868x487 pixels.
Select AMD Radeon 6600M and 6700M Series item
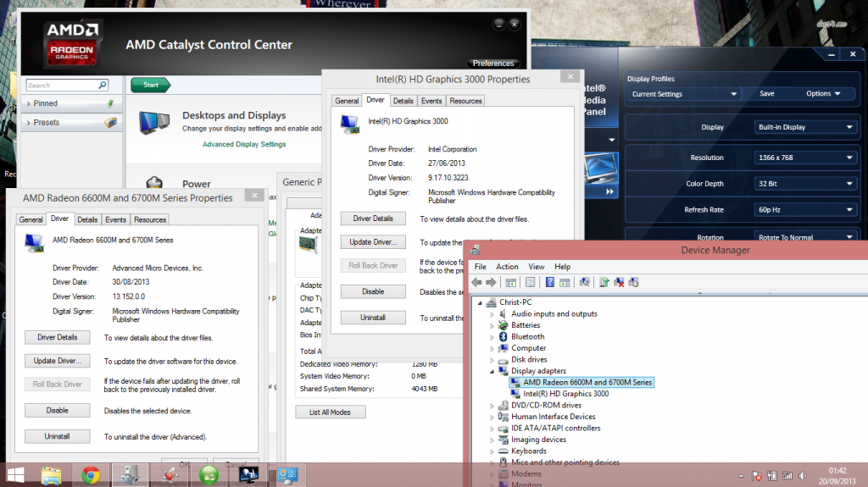[x=587, y=383]
